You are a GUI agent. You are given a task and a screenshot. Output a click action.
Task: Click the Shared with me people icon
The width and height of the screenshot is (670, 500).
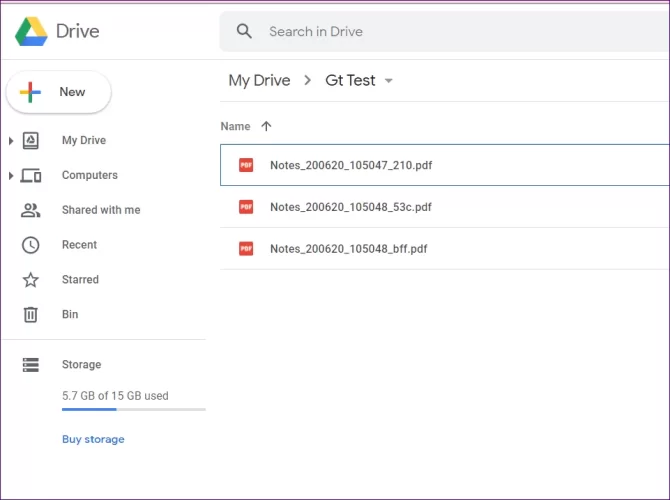(x=31, y=210)
